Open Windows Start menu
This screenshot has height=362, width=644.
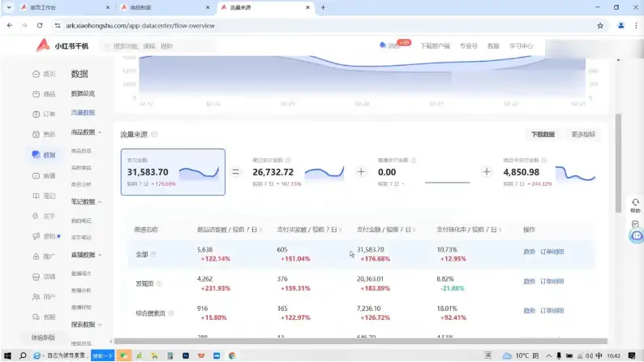7,356
